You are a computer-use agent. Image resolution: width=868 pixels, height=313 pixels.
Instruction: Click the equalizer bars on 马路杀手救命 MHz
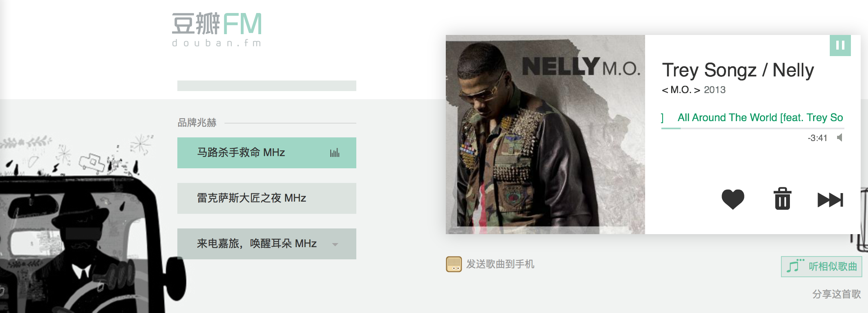(x=334, y=153)
